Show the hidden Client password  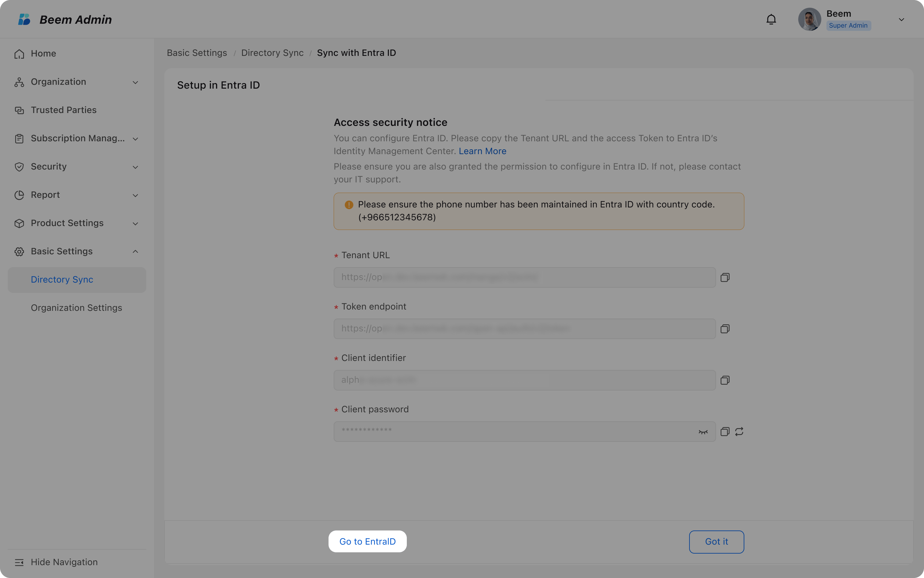pyautogui.click(x=703, y=432)
